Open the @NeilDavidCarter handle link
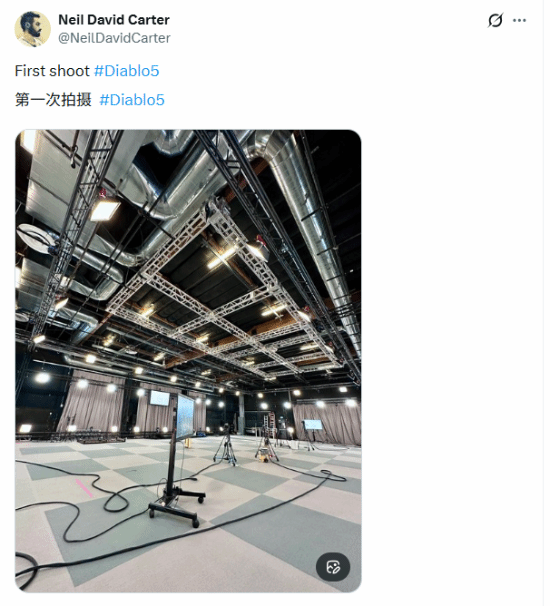Image resolution: width=550 pixels, height=606 pixels. tap(115, 38)
